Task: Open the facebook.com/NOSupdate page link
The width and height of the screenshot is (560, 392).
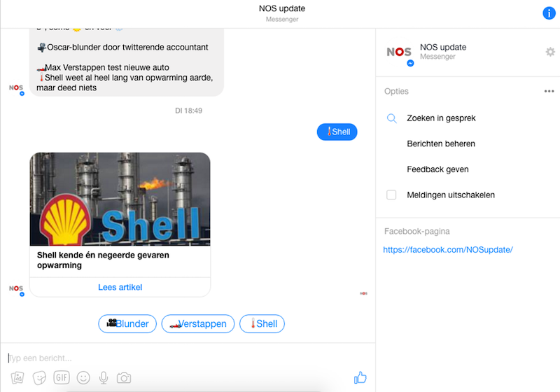Action: point(448,250)
